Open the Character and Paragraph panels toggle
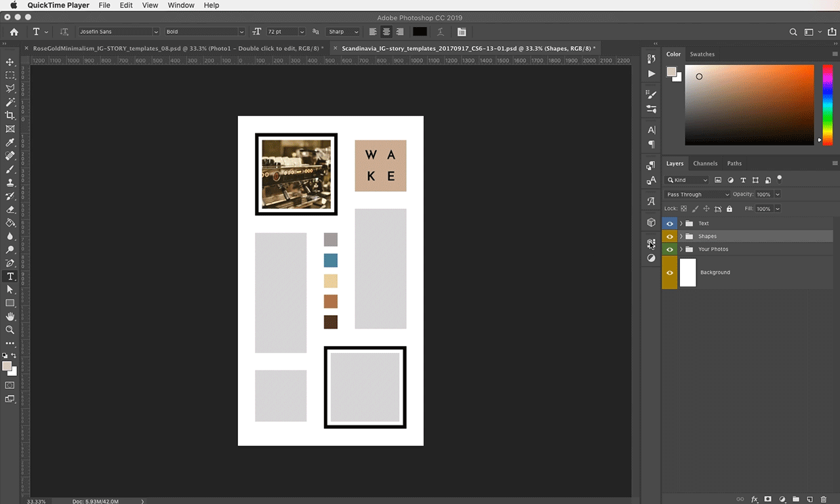Image resolution: width=840 pixels, height=504 pixels. [x=462, y=32]
